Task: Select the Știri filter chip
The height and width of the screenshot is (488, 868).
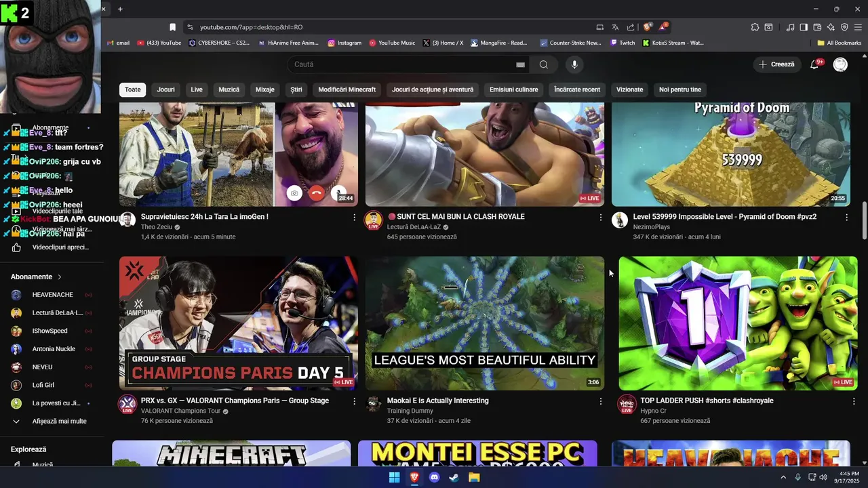Action: 296,89
